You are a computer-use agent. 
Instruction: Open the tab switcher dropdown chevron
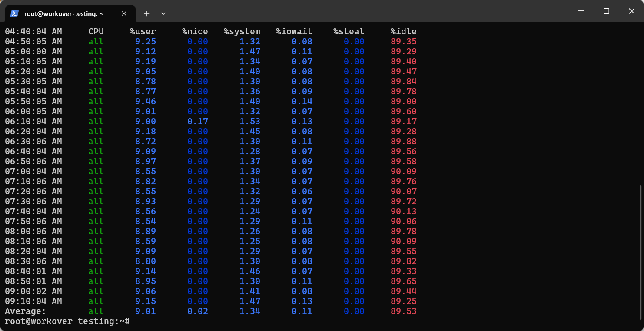163,13
